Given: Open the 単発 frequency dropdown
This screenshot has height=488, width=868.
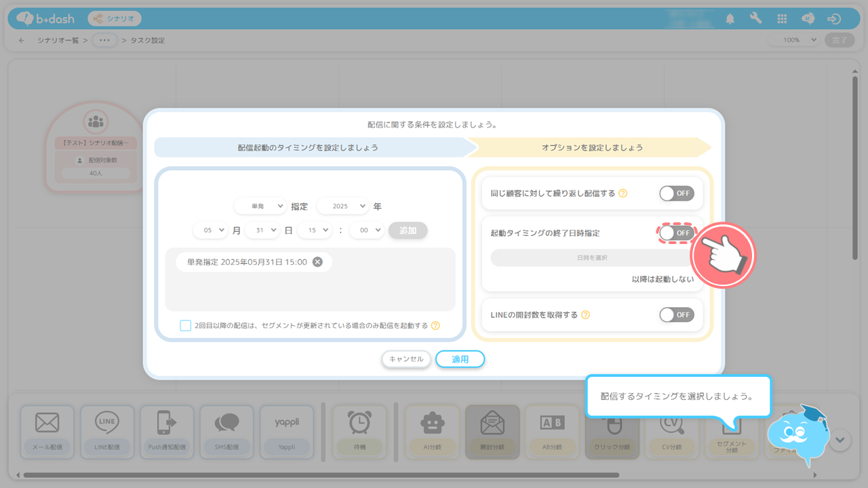Looking at the screenshot, I should (x=260, y=206).
